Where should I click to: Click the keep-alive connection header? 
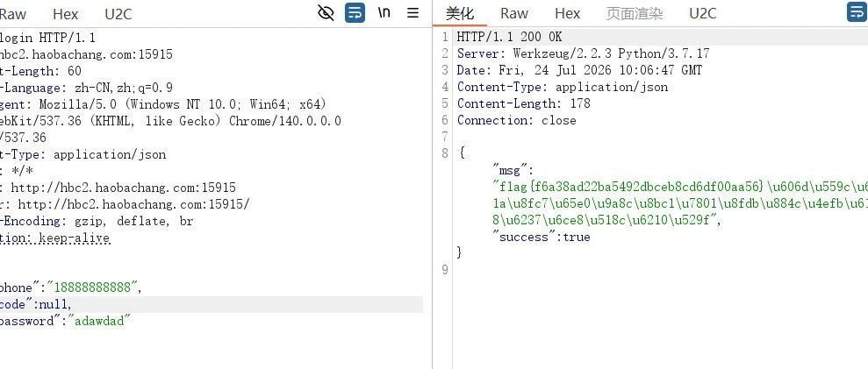click(54, 238)
